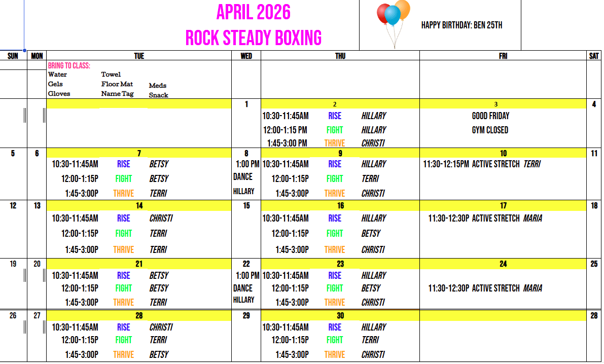Select the Gloves item

click(59, 94)
